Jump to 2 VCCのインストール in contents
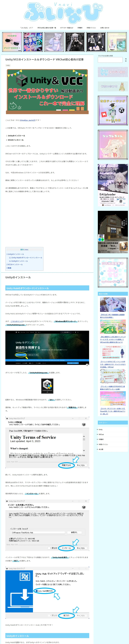The image size is (129, 644). tap(15, 264)
